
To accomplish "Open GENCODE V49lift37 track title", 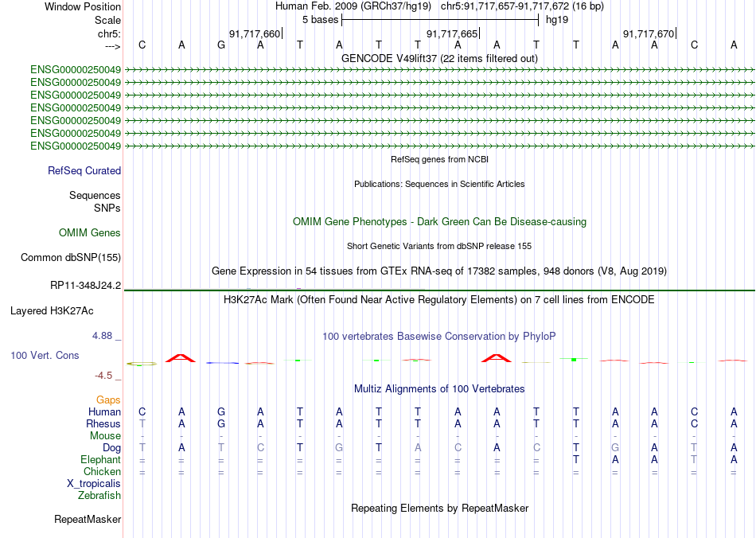I will point(439,58).
